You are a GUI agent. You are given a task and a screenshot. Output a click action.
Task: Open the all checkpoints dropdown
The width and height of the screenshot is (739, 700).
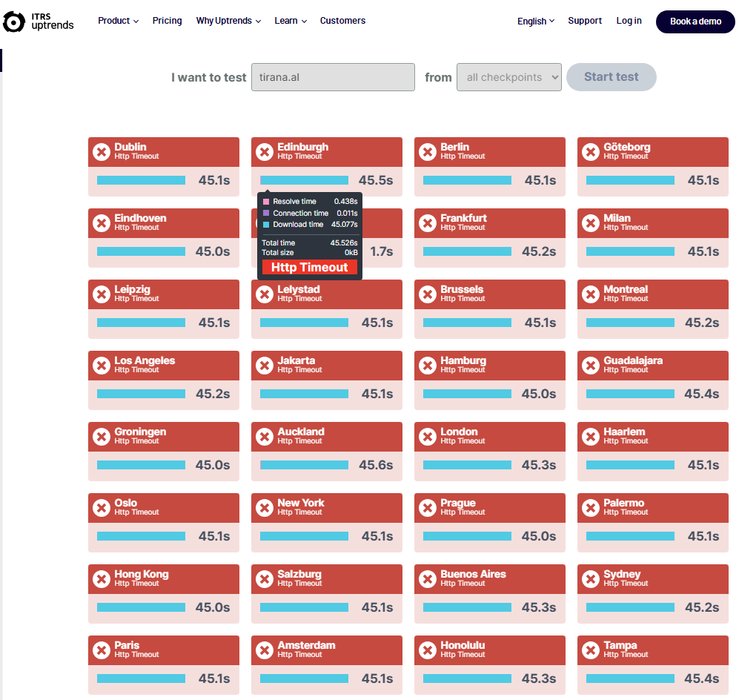point(508,77)
